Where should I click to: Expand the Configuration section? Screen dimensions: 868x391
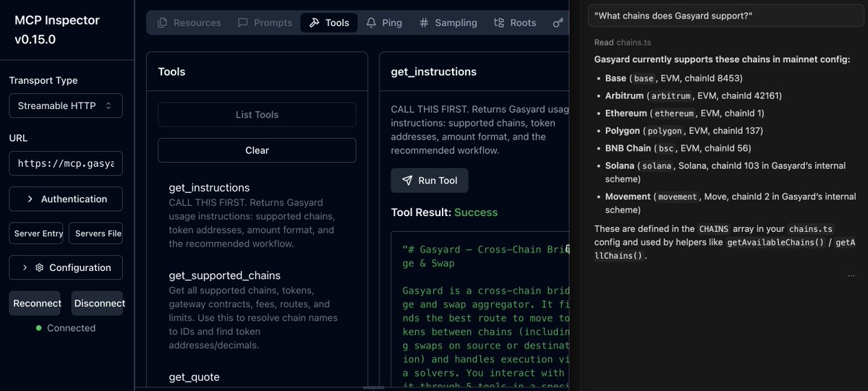tap(66, 267)
